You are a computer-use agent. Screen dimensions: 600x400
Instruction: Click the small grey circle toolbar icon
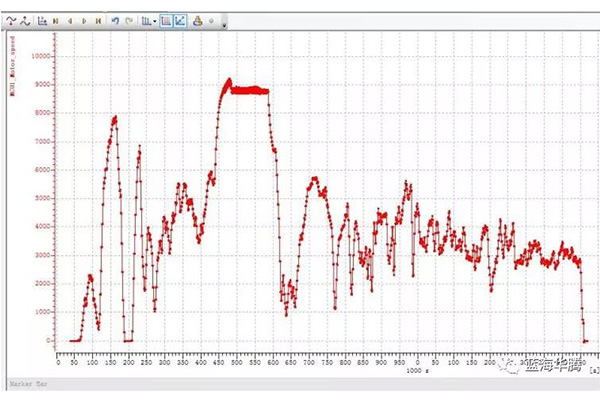210,20
